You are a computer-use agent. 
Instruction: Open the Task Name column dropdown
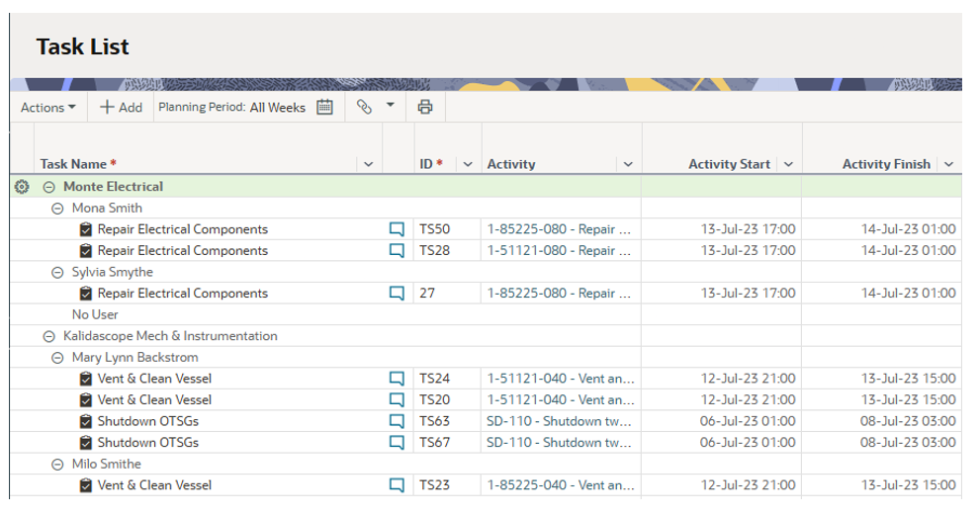pyautogui.click(x=369, y=165)
